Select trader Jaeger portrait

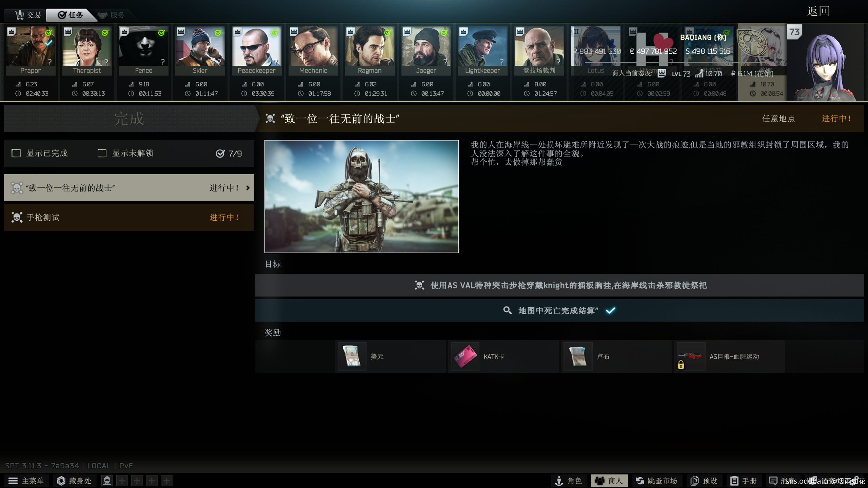point(426,46)
